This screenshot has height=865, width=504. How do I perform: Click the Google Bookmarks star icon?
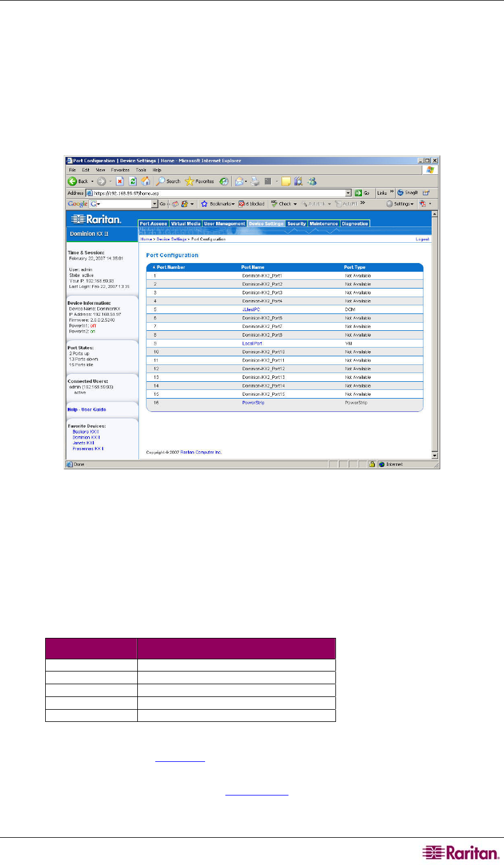(x=204, y=204)
